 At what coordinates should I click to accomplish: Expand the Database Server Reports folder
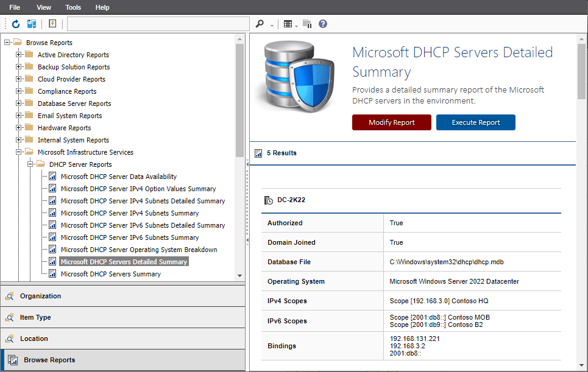(18, 104)
